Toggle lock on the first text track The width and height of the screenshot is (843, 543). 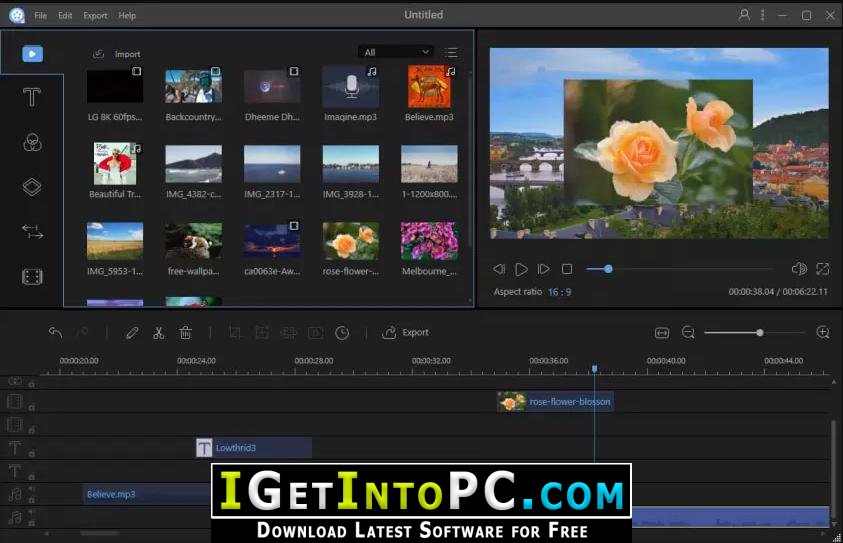(32, 454)
